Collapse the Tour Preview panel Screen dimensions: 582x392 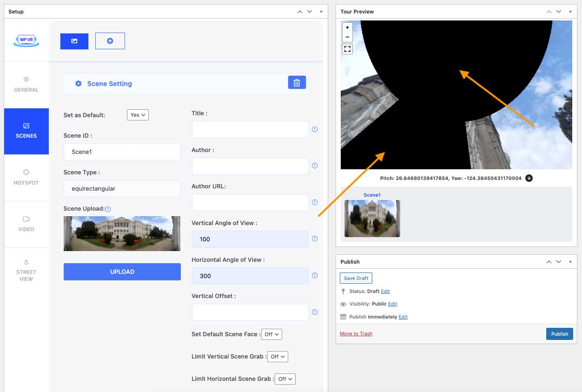click(x=570, y=12)
